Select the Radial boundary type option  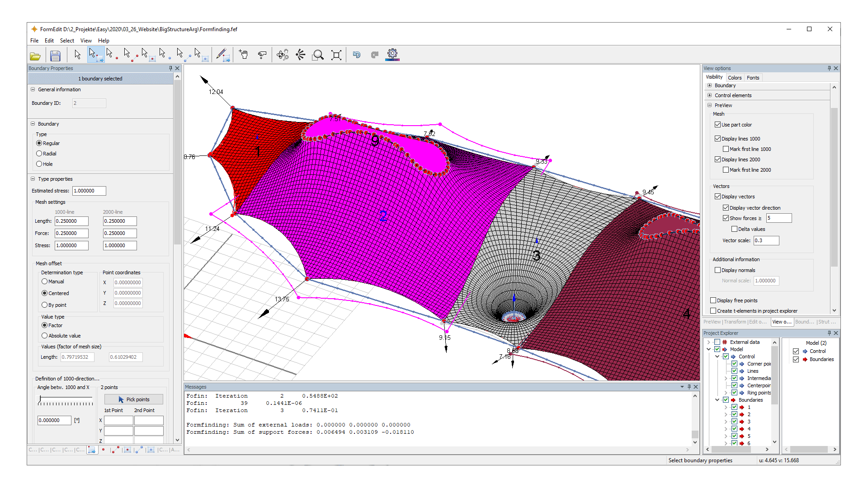[39, 153]
